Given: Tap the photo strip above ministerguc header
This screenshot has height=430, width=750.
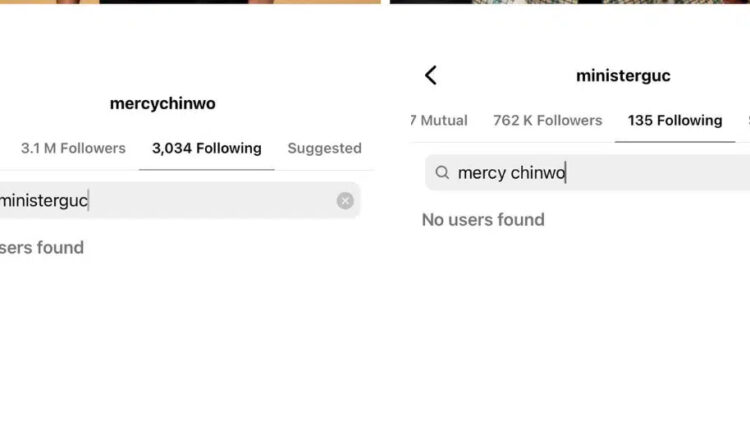Looking at the screenshot, I should pos(570,2).
